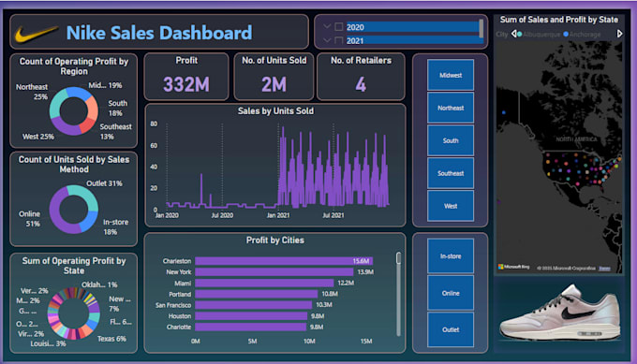The height and width of the screenshot is (364, 637).
Task: Click the Louisi... 3% state label
Action: [48, 343]
